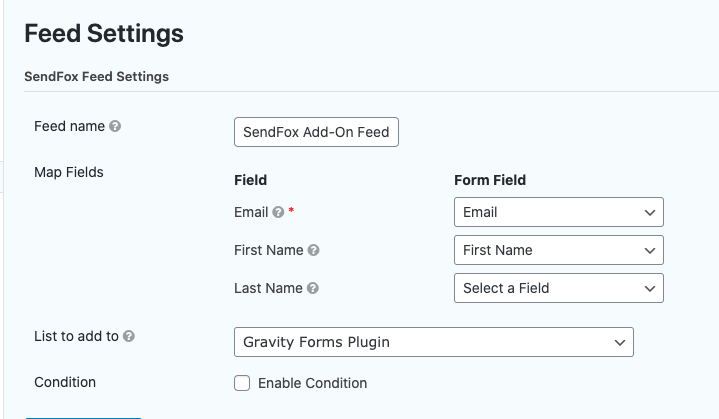Show help for the Last Name field
The image size is (719, 419).
[x=313, y=288]
